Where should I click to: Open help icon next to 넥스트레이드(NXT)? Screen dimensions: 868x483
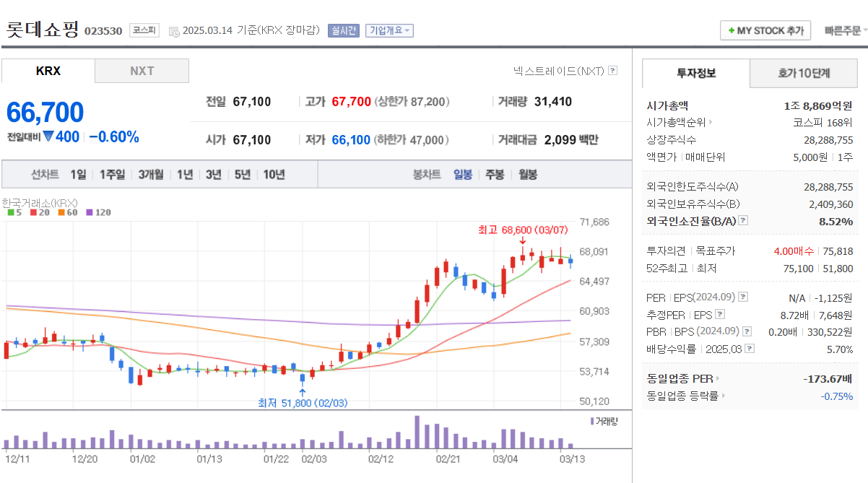[613, 71]
